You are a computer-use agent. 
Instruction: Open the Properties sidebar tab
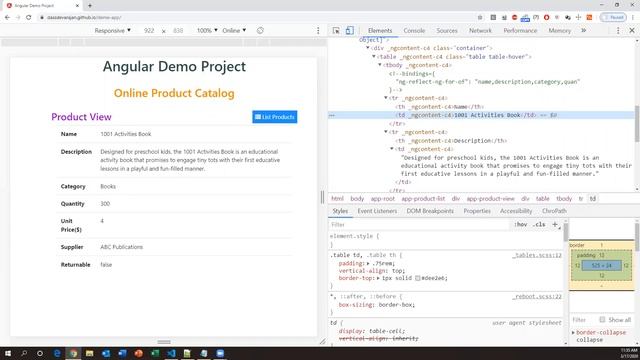[477, 211]
